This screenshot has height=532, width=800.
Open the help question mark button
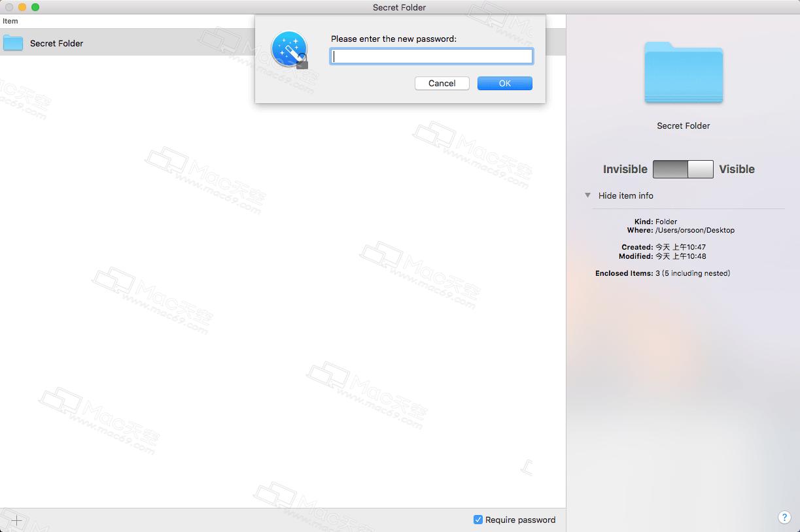pyautogui.click(x=784, y=517)
